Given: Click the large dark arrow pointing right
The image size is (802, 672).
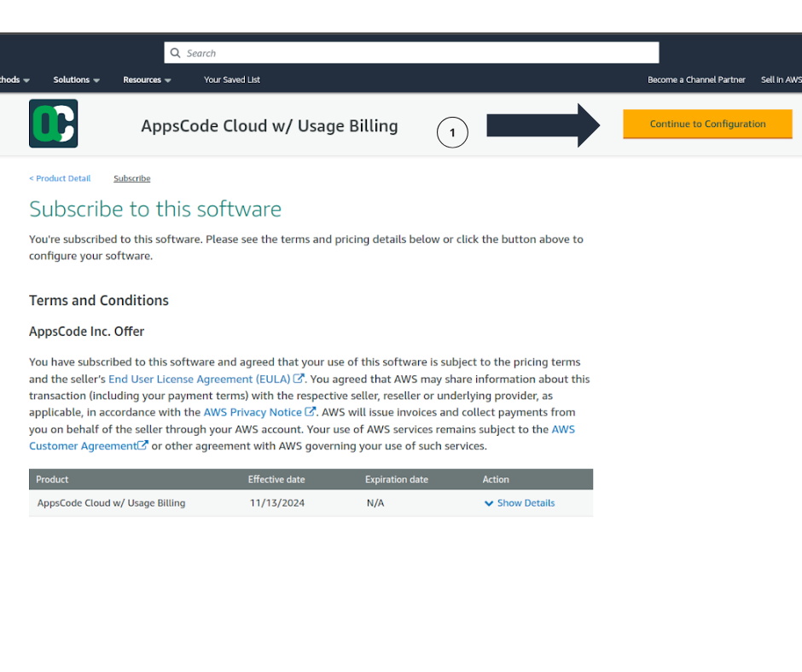Looking at the screenshot, I should pyautogui.click(x=543, y=125).
